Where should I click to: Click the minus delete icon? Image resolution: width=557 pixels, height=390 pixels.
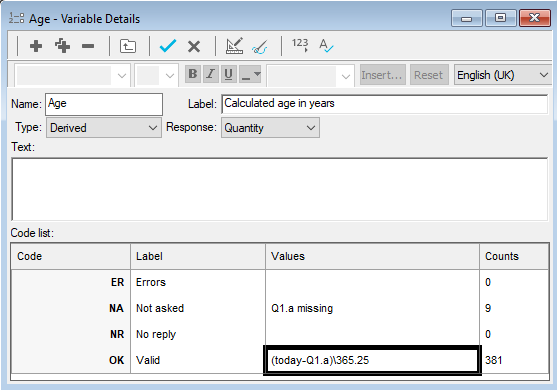[88, 46]
